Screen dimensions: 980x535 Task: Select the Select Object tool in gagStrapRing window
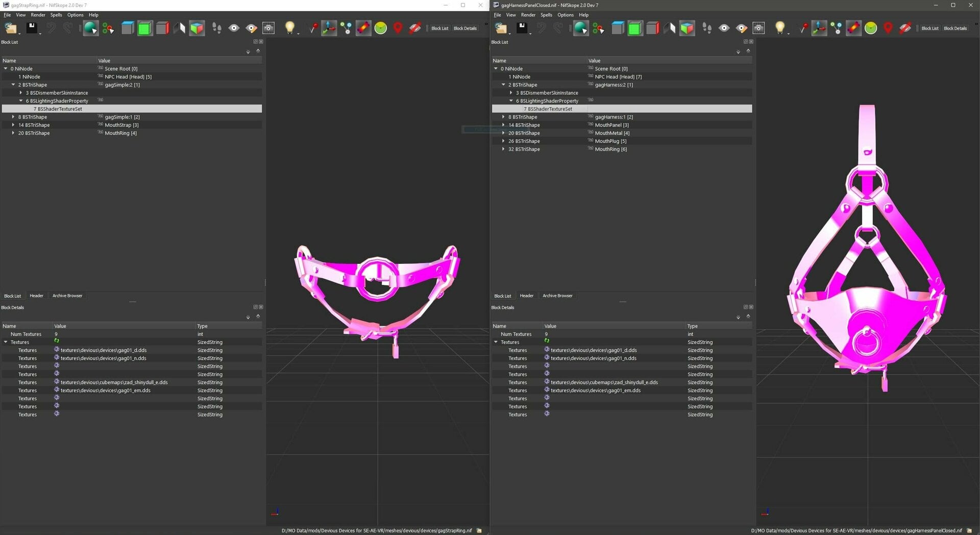pos(90,28)
